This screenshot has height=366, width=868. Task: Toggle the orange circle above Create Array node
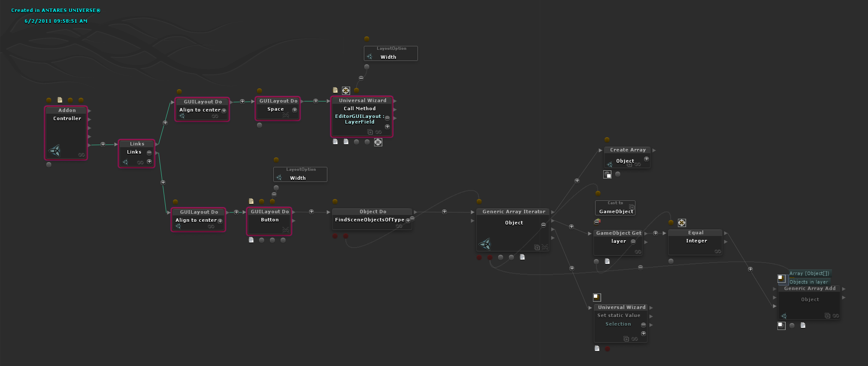tap(607, 139)
